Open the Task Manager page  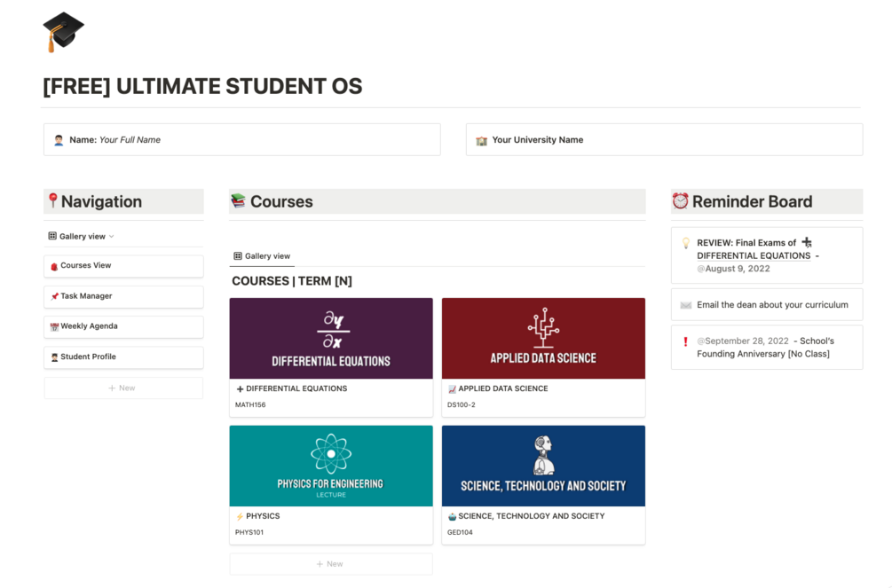[x=123, y=296]
